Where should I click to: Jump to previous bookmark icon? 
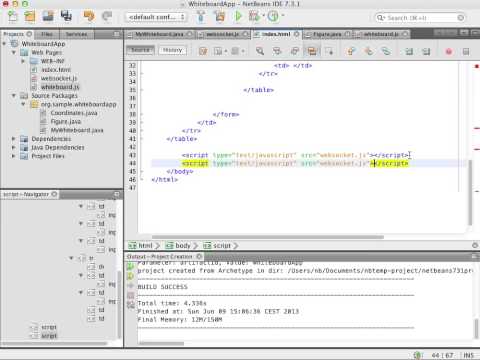[351, 51]
